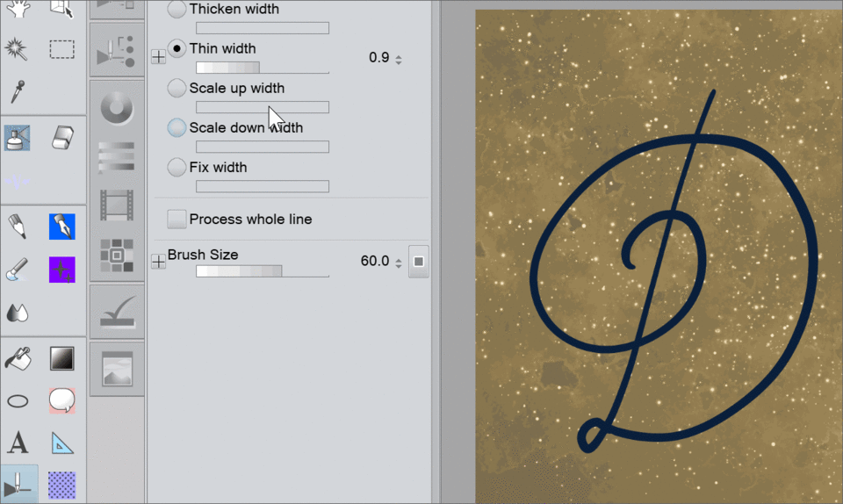Select the highlighted ink bottle tool
This screenshot has width=843, height=504.
tap(18, 138)
